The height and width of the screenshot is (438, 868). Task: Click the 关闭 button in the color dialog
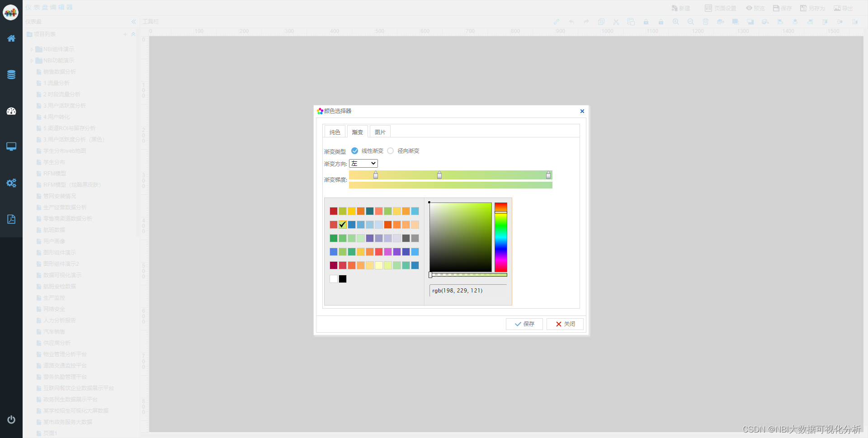coord(565,324)
